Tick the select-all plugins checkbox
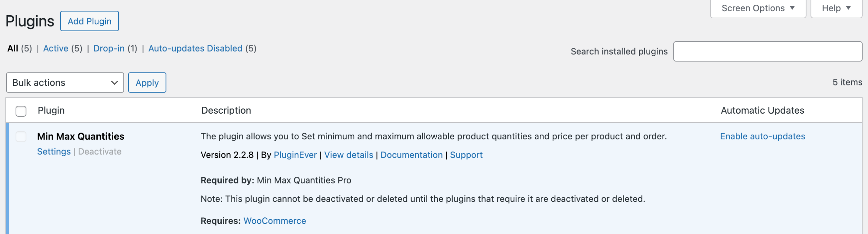Image resolution: width=868 pixels, height=234 pixels. [x=21, y=111]
